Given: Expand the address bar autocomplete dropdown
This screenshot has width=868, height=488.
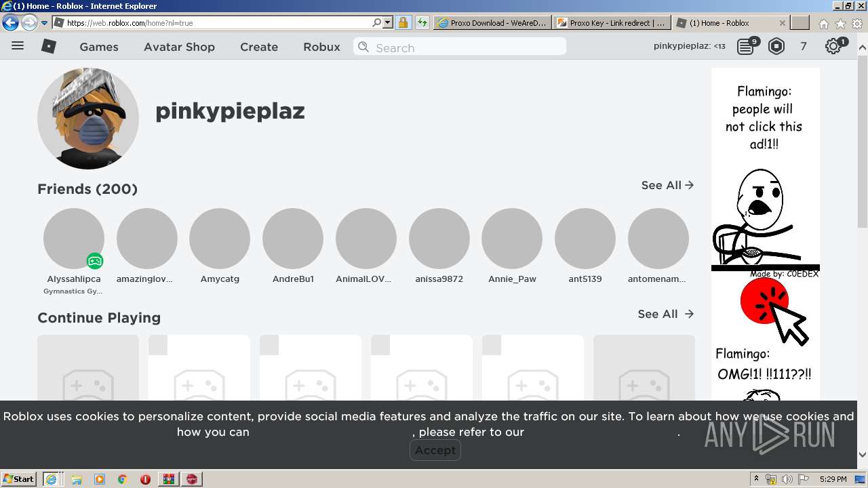Looking at the screenshot, I should 388,22.
